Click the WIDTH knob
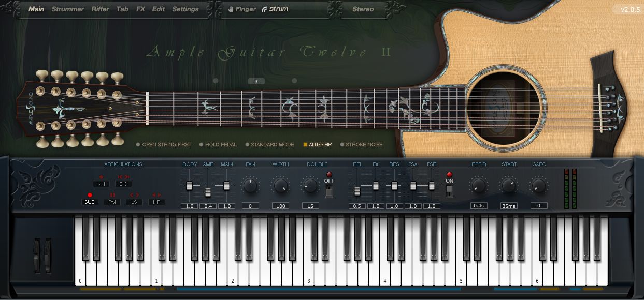Viewport: 644px width, 300px height. click(x=280, y=186)
